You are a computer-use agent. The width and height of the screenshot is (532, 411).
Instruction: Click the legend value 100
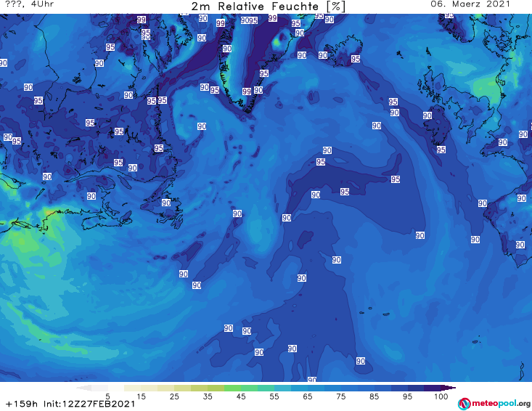point(441,396)
